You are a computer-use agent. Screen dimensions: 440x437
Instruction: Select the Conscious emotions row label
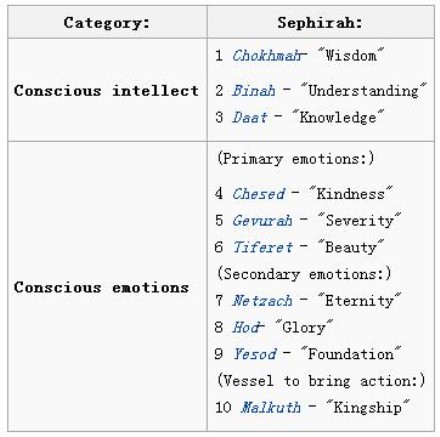coord(101,287)
